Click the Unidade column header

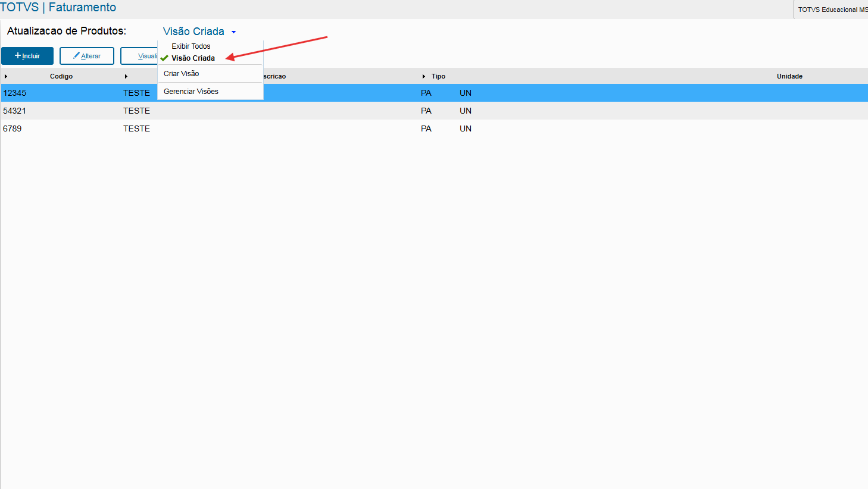789,76
